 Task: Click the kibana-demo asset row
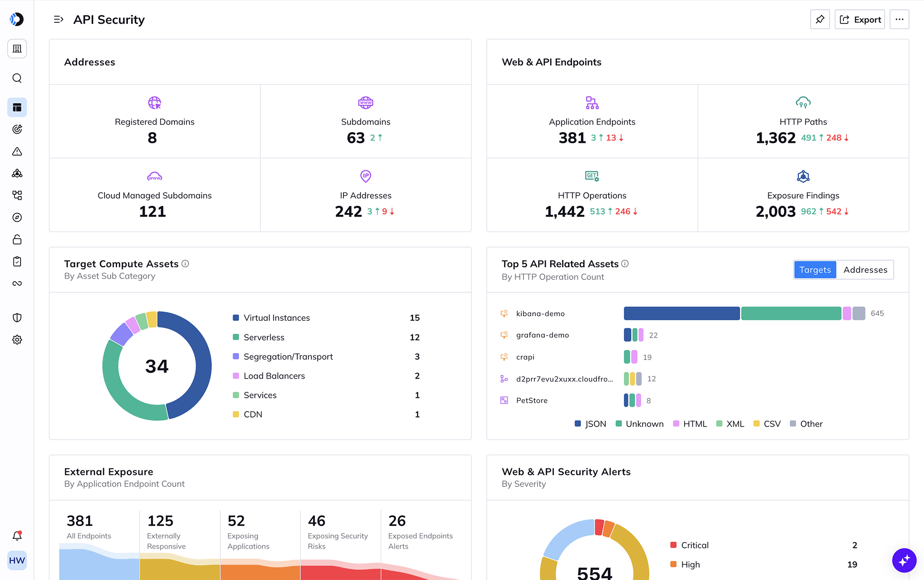click(692, 313)
